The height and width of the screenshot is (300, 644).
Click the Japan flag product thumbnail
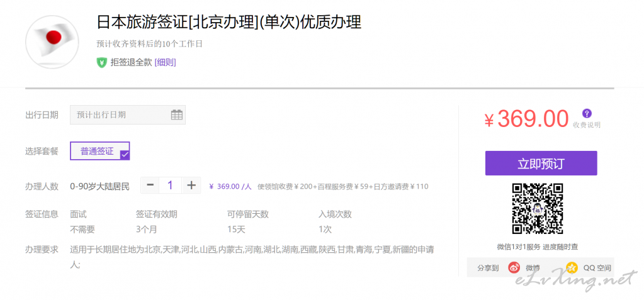click(52, 42)
